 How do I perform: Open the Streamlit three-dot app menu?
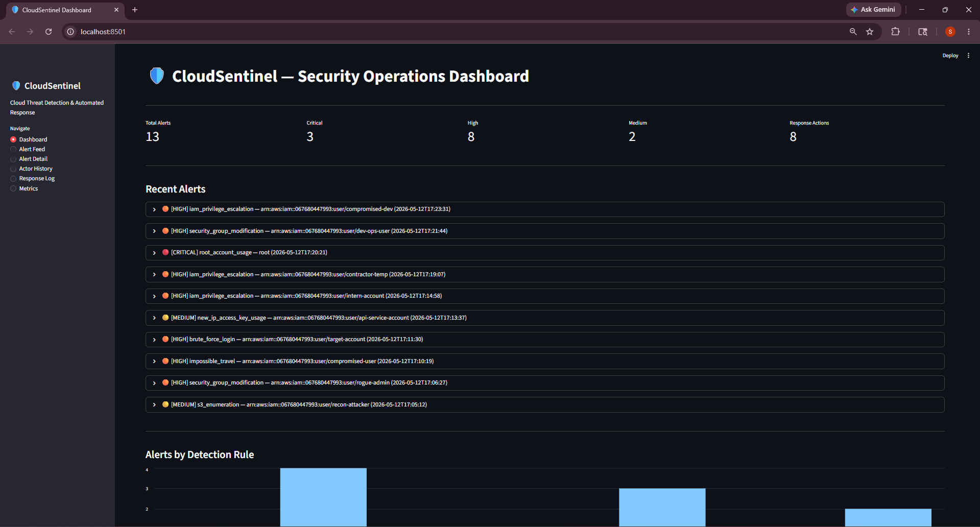[x=968, y=56]
